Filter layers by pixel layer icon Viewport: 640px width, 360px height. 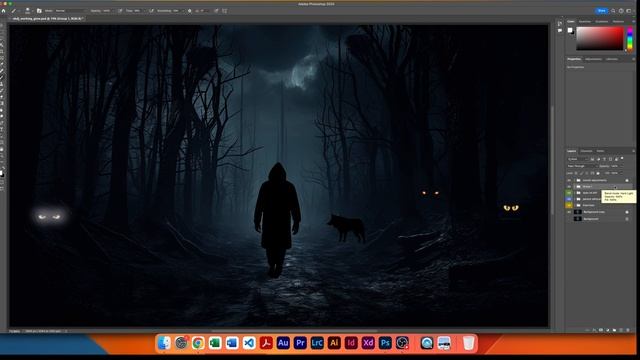[592, 159]
